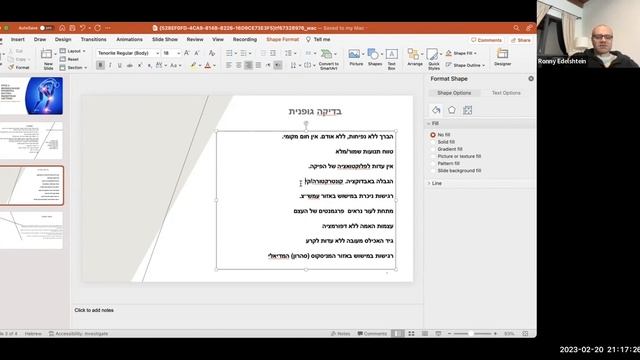Toggle Underline formatting
640x360 pixels.
point(120,65)
